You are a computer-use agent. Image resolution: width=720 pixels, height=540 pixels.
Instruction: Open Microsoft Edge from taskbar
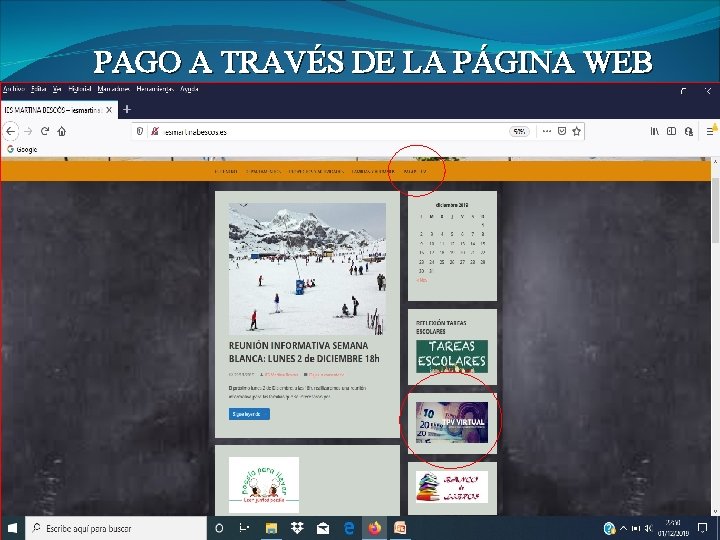[349, 528]
